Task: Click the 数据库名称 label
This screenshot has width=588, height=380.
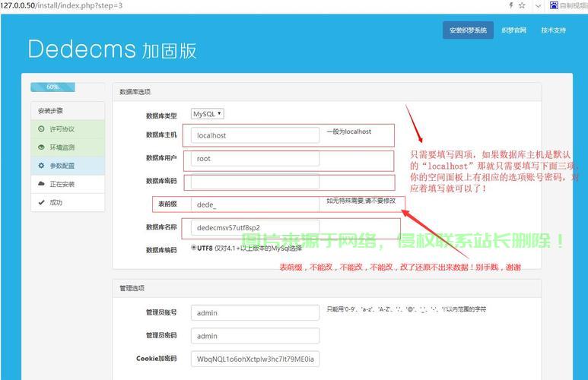Action: [x=161, y=226]
